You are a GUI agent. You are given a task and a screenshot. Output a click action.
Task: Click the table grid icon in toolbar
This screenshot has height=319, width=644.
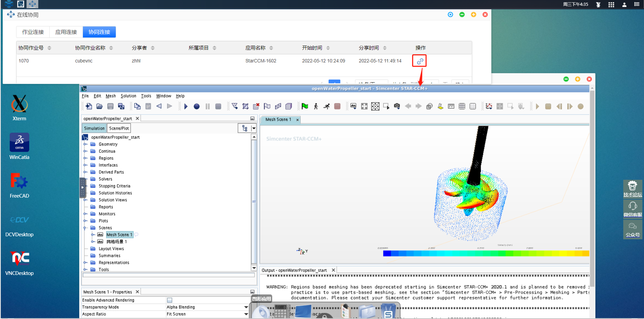462,106
